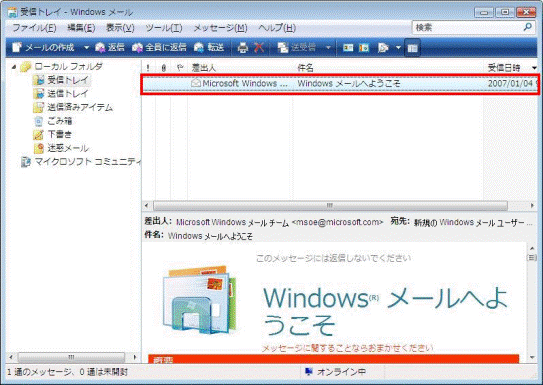
Task: Open the 表示(V) menu
Action: click(x=120, y=28)
